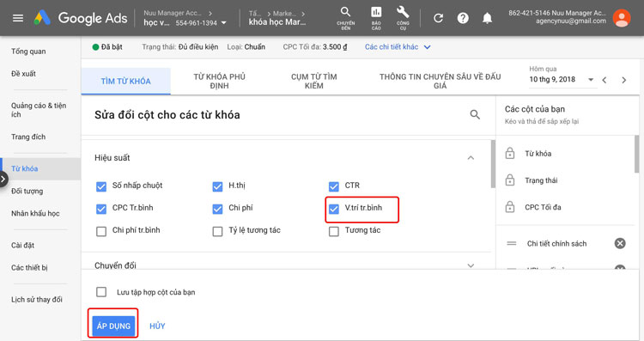
Task: Open account selector dropdown 554-961-1394
Action: tap(223, 23)
